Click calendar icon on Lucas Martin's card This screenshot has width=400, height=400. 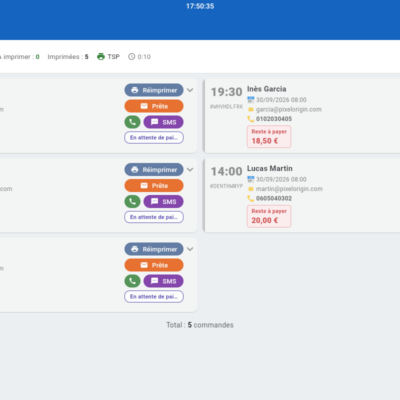[251, 179]
